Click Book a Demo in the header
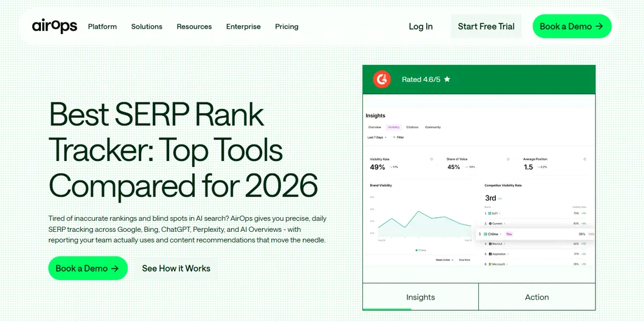Viewport: 644px width, 322px height. coord(572,26)
